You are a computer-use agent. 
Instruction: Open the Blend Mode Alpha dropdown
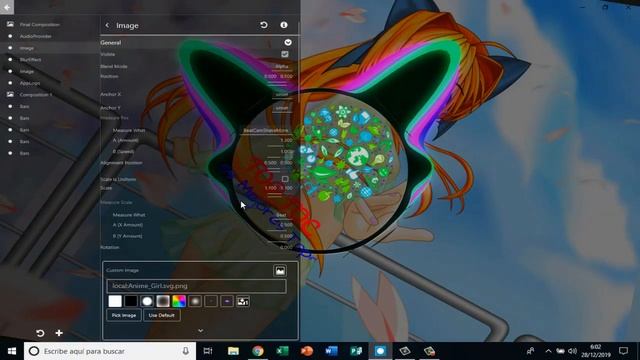282,66
